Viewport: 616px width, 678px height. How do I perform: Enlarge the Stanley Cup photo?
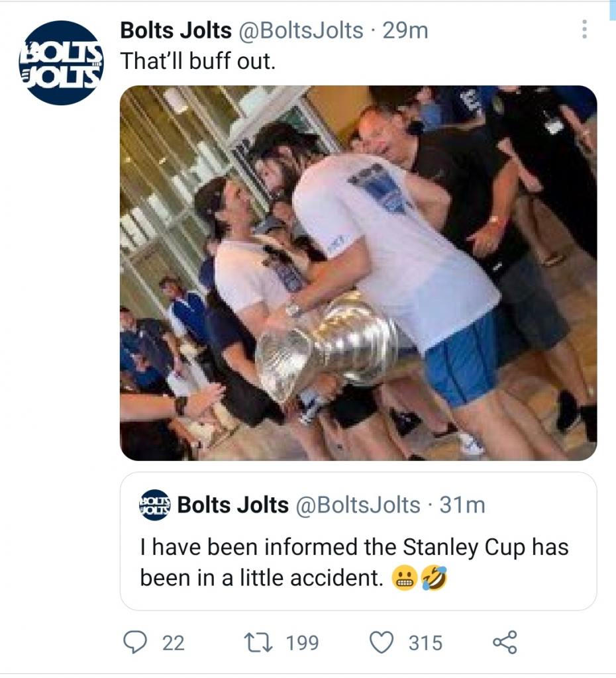coord(358,273)
